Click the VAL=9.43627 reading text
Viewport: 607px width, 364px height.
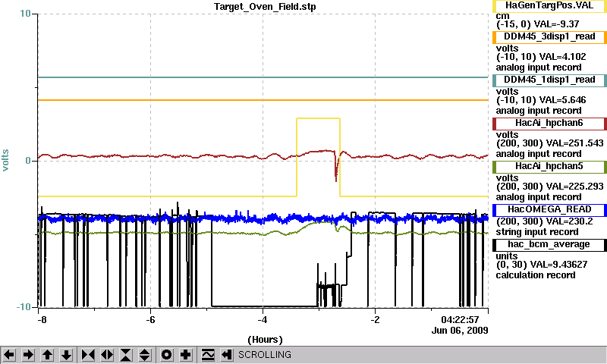558,265
